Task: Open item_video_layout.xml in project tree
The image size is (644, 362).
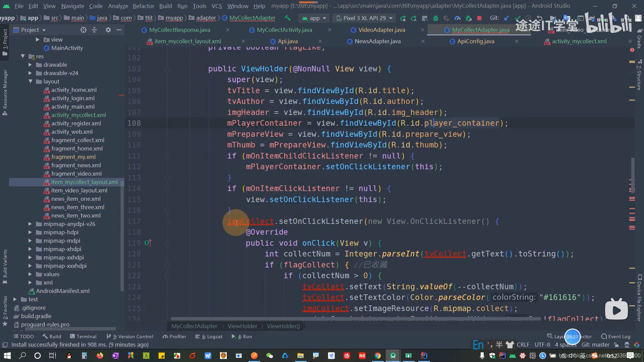Action: pos(79,190)
